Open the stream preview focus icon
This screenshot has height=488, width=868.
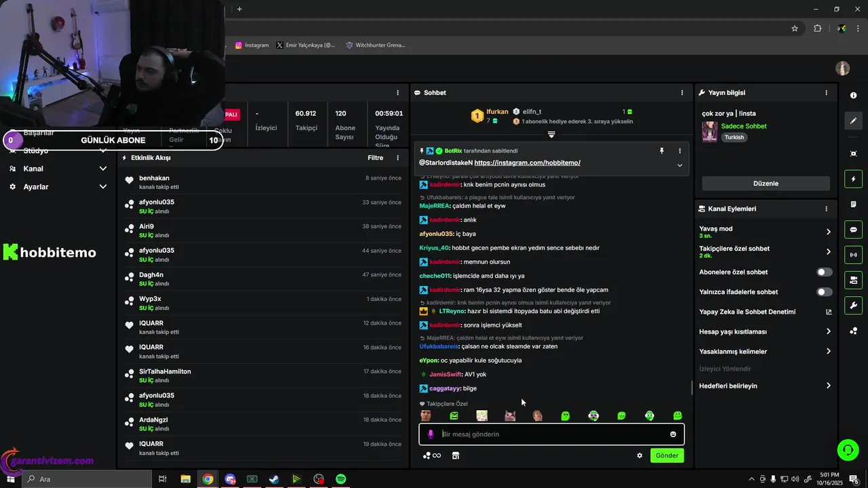(853, 154)
